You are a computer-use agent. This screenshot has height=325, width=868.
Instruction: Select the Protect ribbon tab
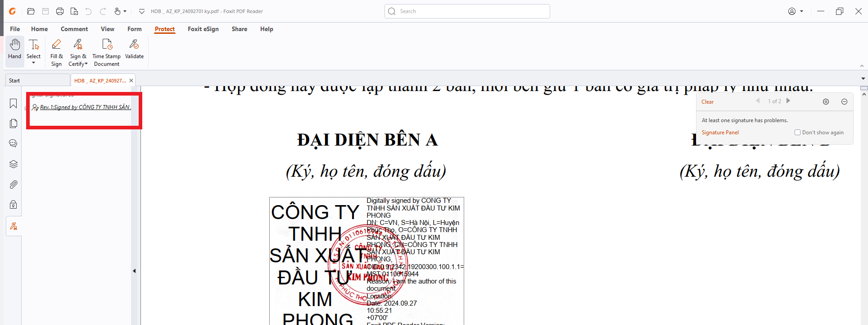click(x=165, y=29)
